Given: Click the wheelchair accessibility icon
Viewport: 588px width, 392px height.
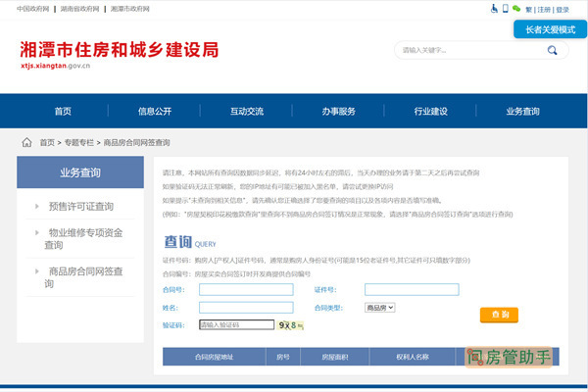Looking at the screenshot, I should (x=494, y=9).
